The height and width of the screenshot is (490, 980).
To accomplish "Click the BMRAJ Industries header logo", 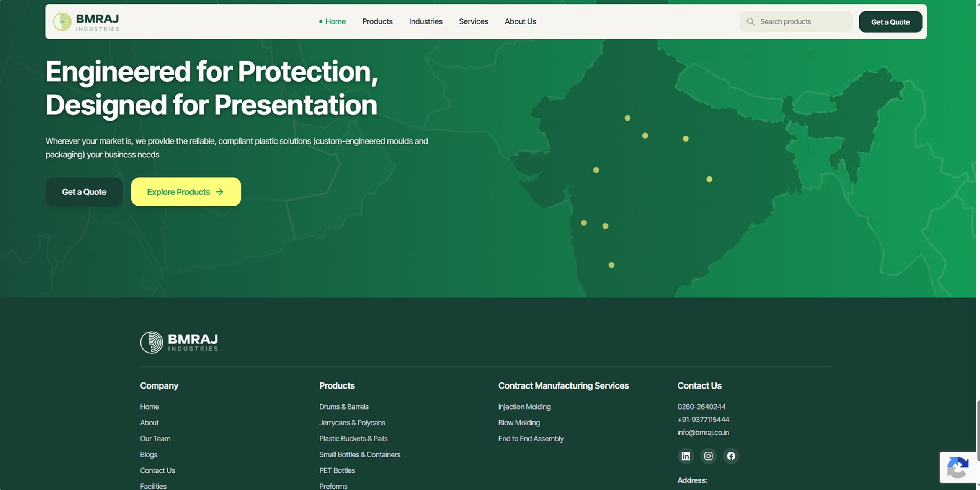I will coord(86,22).
